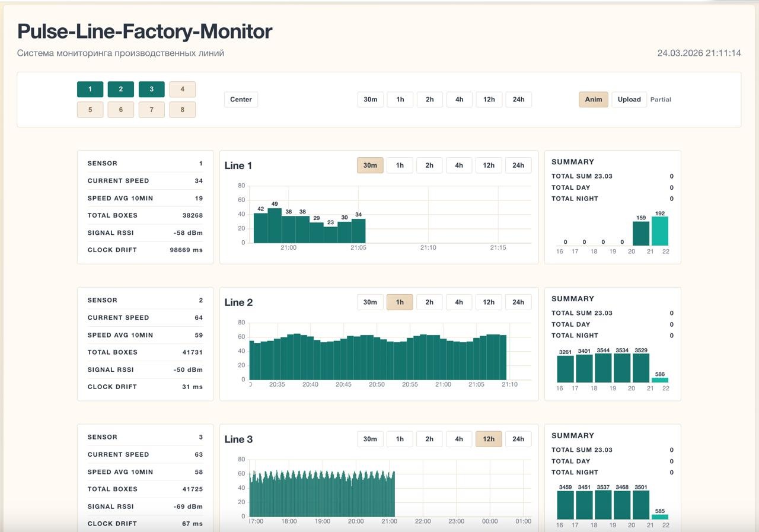Enable sensor 4 on the selector panel
This screenshot has width=759, height=532.
tap(183, 89)
